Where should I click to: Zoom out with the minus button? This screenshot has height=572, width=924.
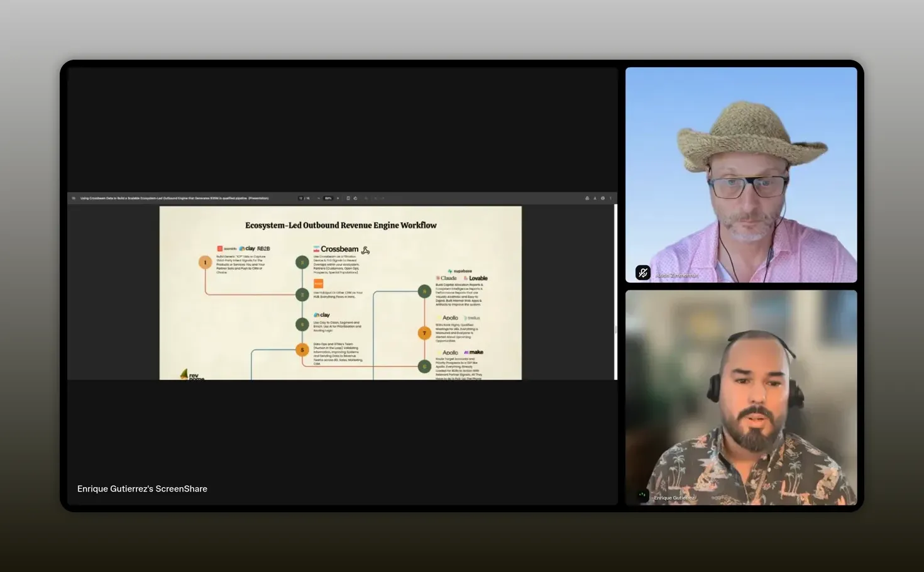pyautogui.click(x=319, y=198)
